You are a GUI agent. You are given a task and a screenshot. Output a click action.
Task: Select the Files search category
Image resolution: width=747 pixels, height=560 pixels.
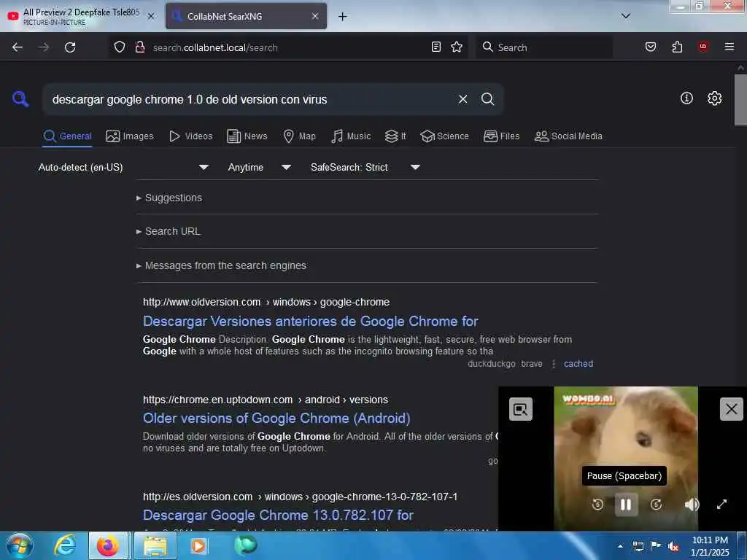point(501,136)
